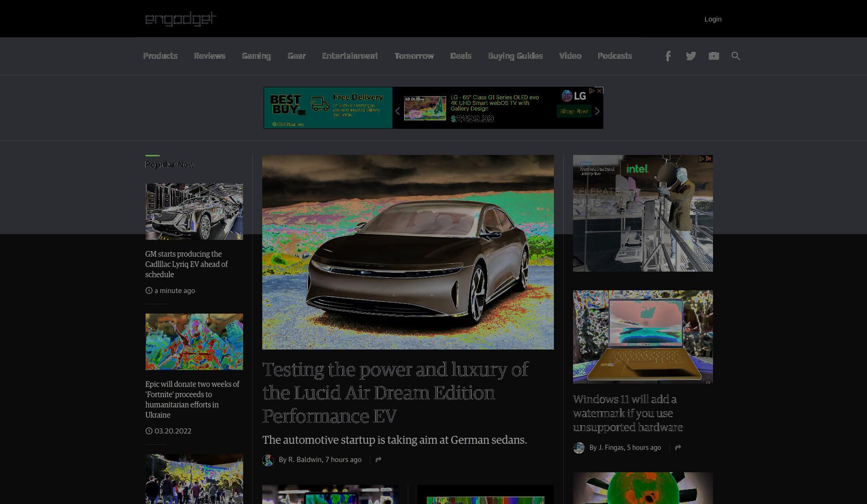
Task: Open Engadget Twitter icon
Action: 691,56
